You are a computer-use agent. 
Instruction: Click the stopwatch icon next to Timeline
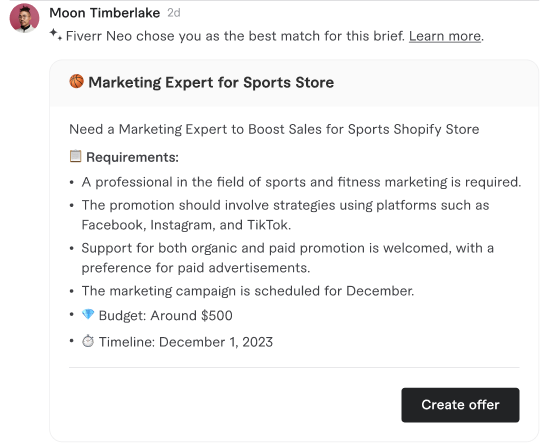pos(88,341)
